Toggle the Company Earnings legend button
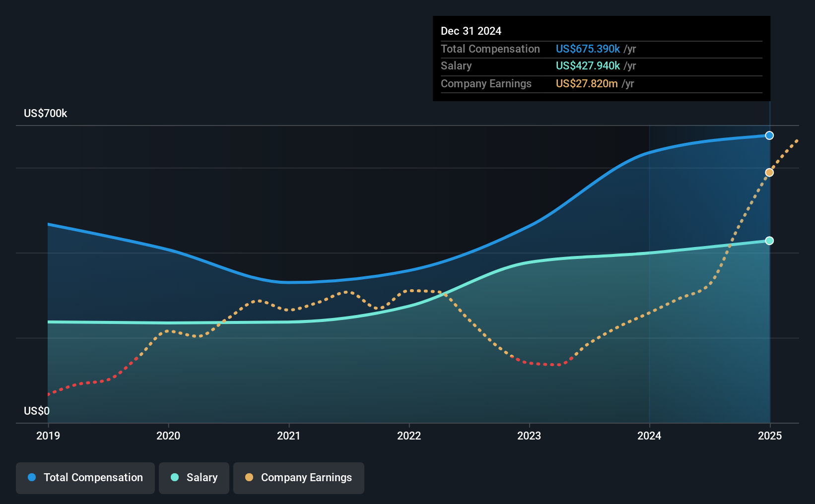815x504 pixels. tap(299, 478)
